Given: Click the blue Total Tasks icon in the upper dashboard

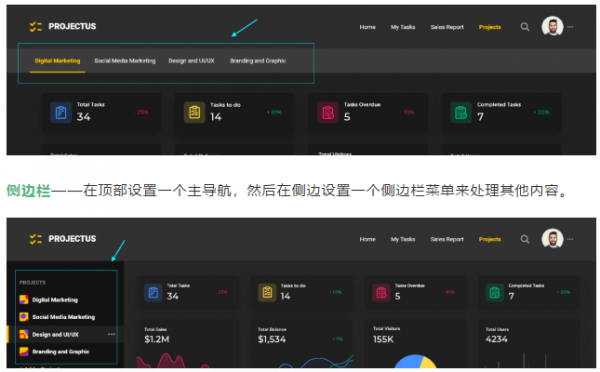Looking at the screenshot, I should click(61, 113).
